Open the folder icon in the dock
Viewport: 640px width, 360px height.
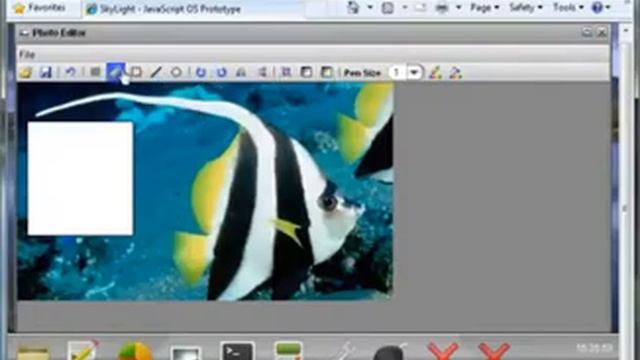[x=33, y=353]
